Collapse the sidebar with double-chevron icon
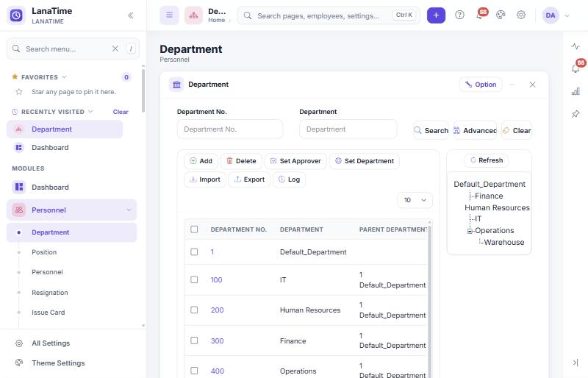The width and height of the screenshot is (588, 378). coord(131,15)
